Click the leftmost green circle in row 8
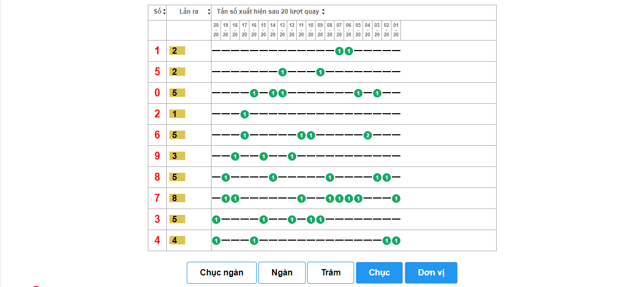 pos(226,177)
